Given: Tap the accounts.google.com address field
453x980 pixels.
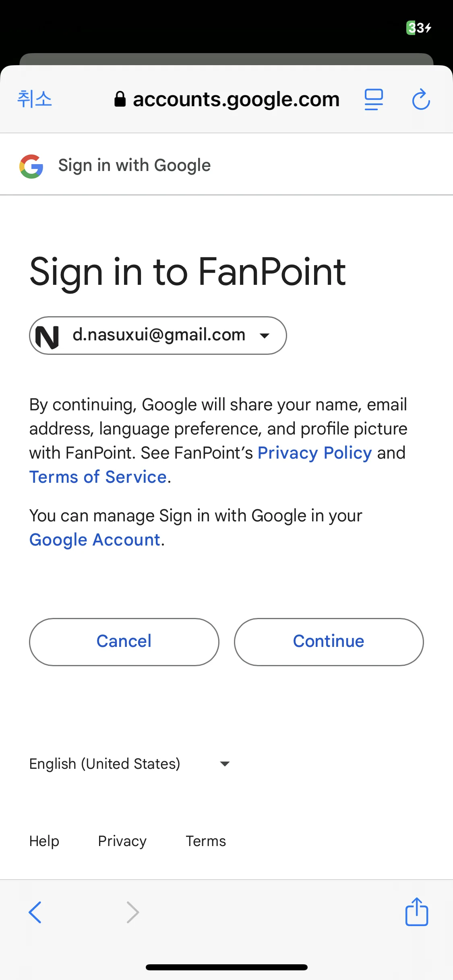Looking at the screenshot, I should [x=227, y=99].
